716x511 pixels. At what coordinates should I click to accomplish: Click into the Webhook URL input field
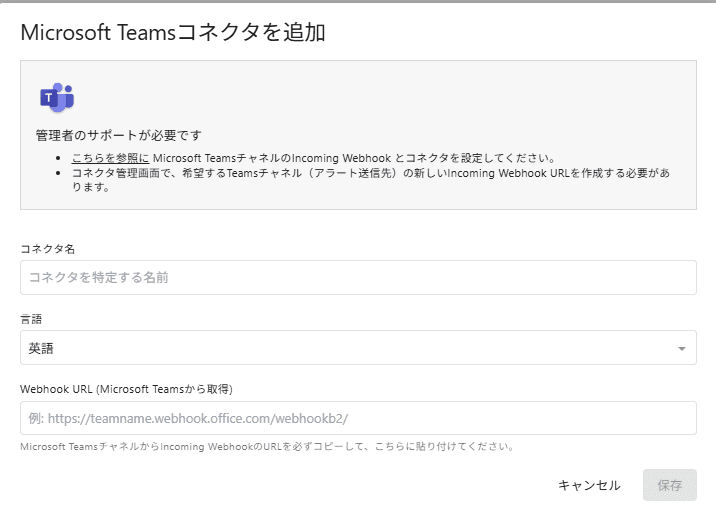(358, 418)
